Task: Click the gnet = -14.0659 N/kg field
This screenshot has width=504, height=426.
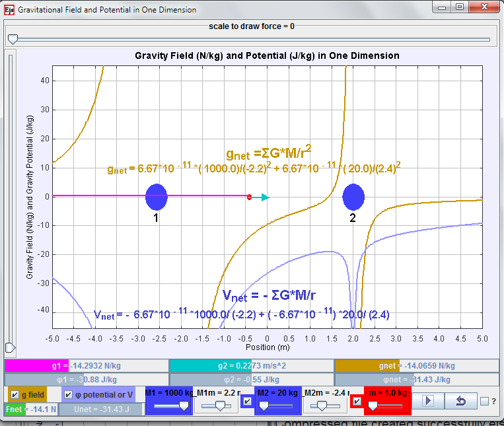Action: click(417, 366)
